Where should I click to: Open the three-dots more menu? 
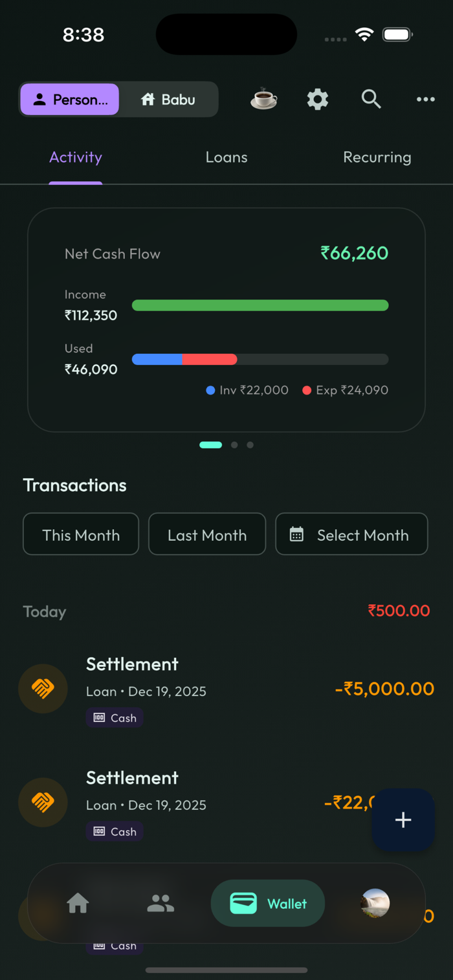[x=425, y=99]
